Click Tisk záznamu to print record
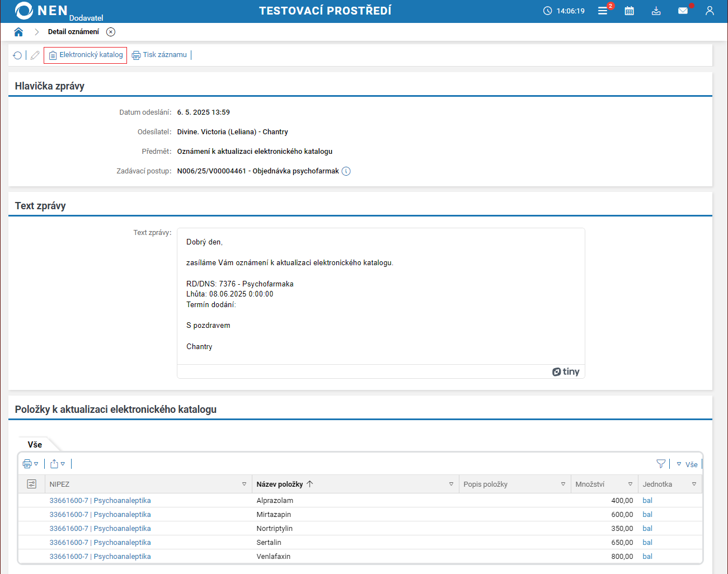The image size is (728, 574). pyautogui.click(x=159, y=55)
